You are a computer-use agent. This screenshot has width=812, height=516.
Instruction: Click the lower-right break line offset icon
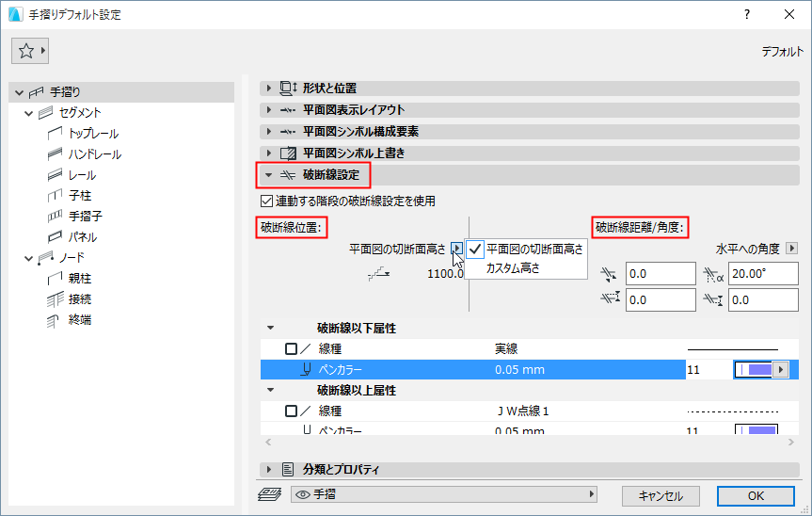pyautogui.click(x=713, y=298)
